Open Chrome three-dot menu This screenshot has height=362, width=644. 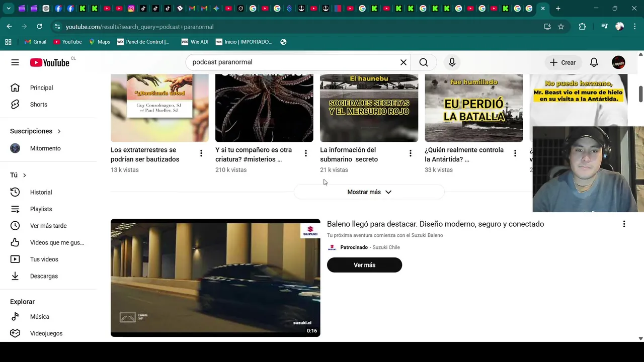click(x=635, y=27)
